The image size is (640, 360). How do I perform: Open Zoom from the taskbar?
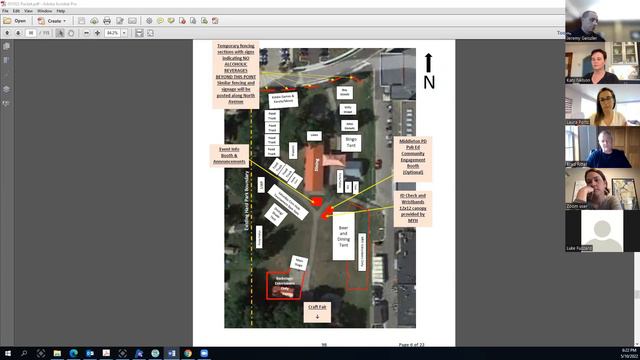coord(204,353)
